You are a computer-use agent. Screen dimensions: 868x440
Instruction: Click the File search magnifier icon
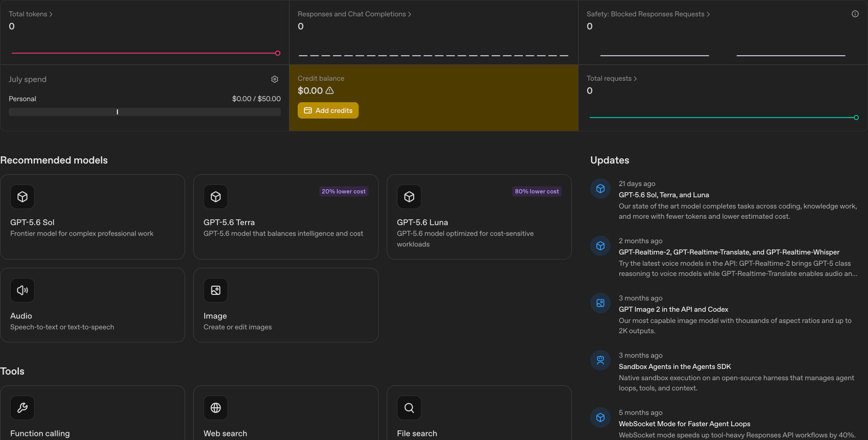409,408
